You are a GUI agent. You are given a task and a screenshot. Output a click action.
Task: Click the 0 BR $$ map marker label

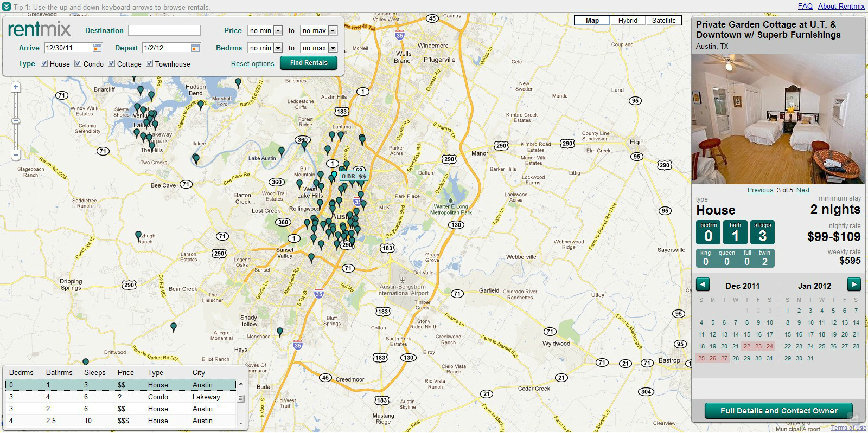(x=354, y=176)
